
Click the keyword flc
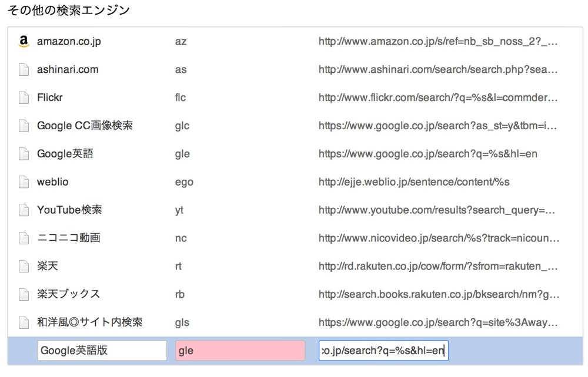pyautogui.click(x=181, y=97)
